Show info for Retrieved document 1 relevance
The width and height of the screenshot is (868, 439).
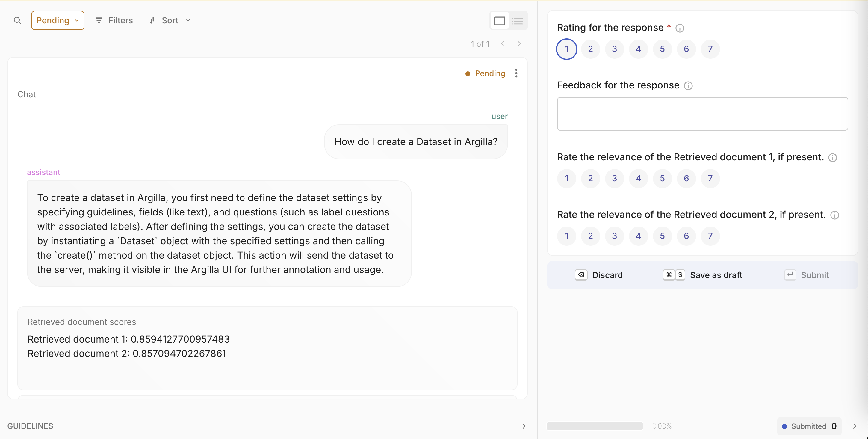pos(833,157)
